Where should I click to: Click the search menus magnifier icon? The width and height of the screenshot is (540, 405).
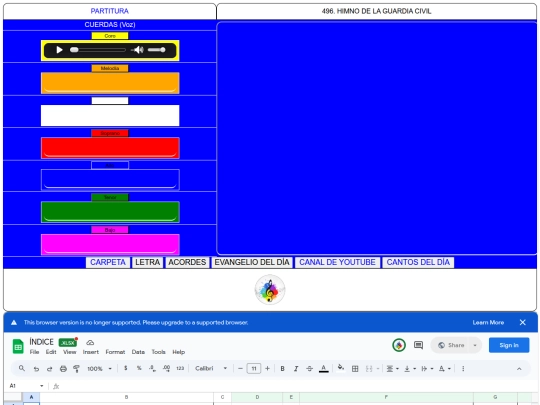[x=22, y=368]
